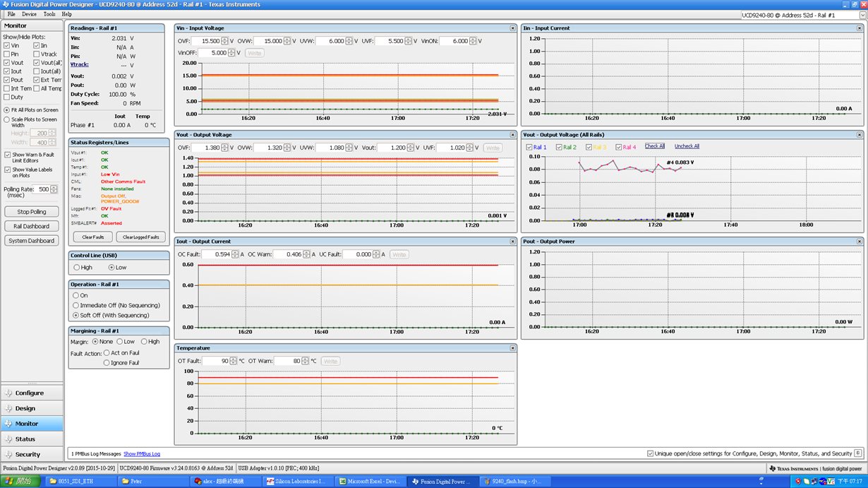Image resolution: width=868 pixels, height=488 pixels.
Task: Switch to Microsoft Excel taskbar item
Action: point(370,481)
